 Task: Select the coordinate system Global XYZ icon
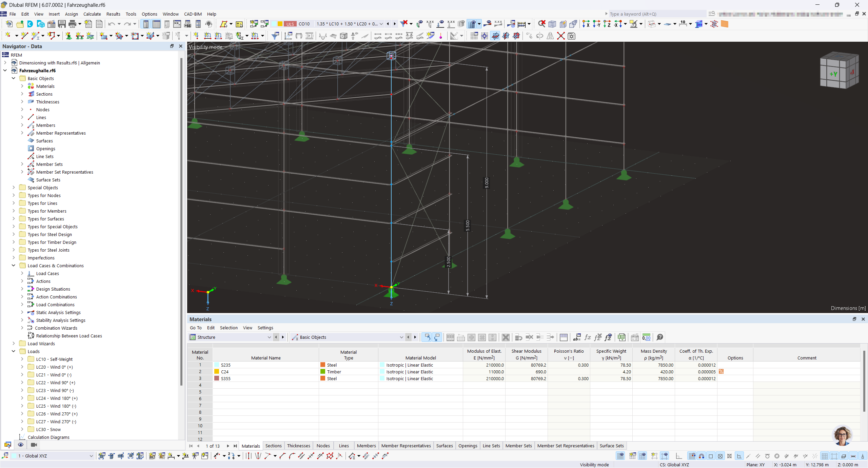coord(7,456)
